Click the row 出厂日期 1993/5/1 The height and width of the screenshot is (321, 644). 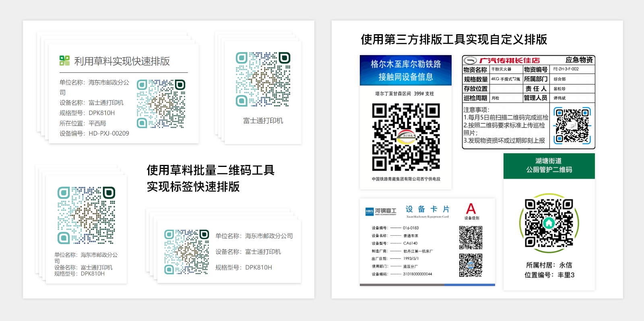click(395, 259)
